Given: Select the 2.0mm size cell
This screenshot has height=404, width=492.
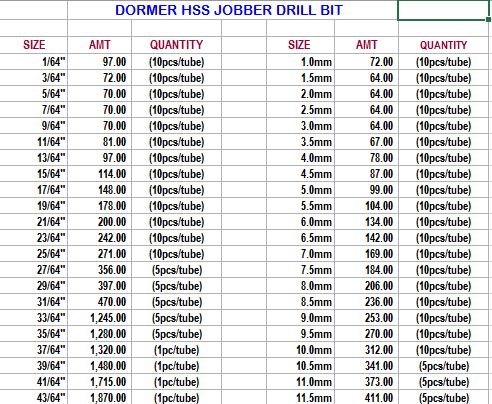Looking at the screenshot, I should [x=300, y=94].
